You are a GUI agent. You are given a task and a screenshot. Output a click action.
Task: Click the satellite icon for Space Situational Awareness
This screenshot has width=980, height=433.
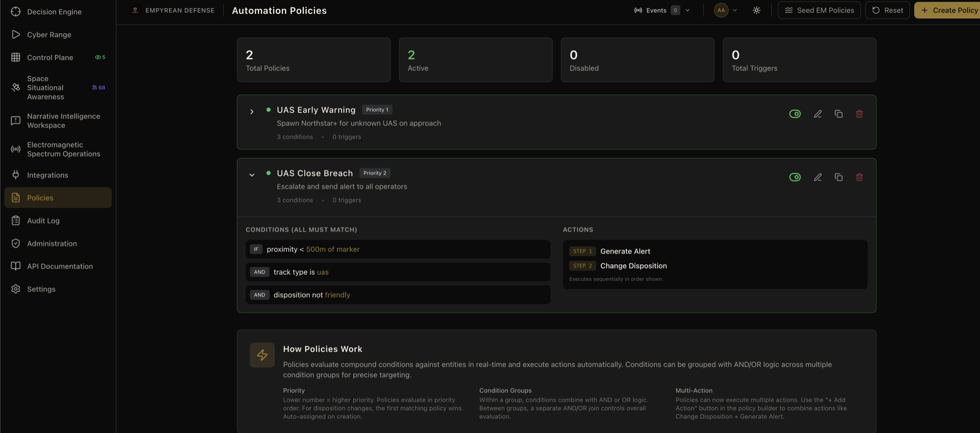click(x=16, y=88)
